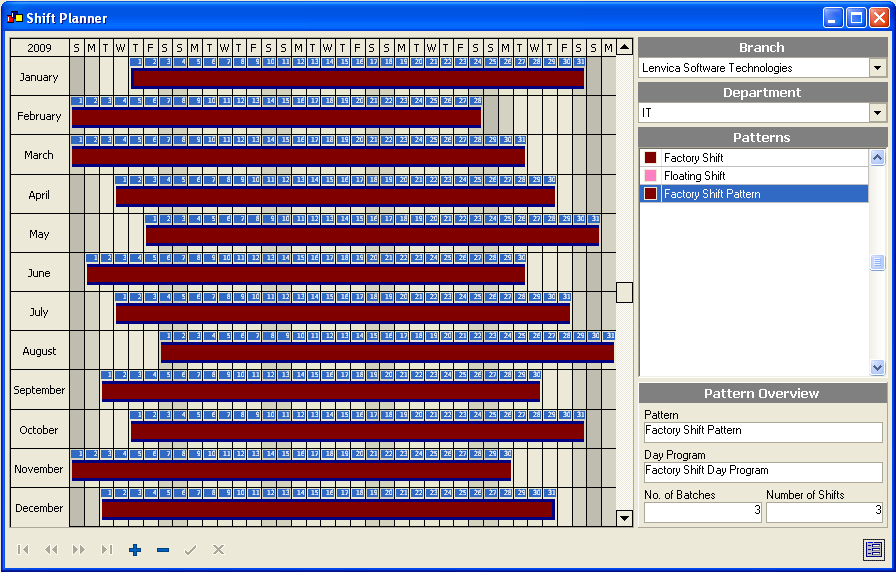Click the December month label
The width and height of the screenshot is (896, 572).
(x=39, y=508)
